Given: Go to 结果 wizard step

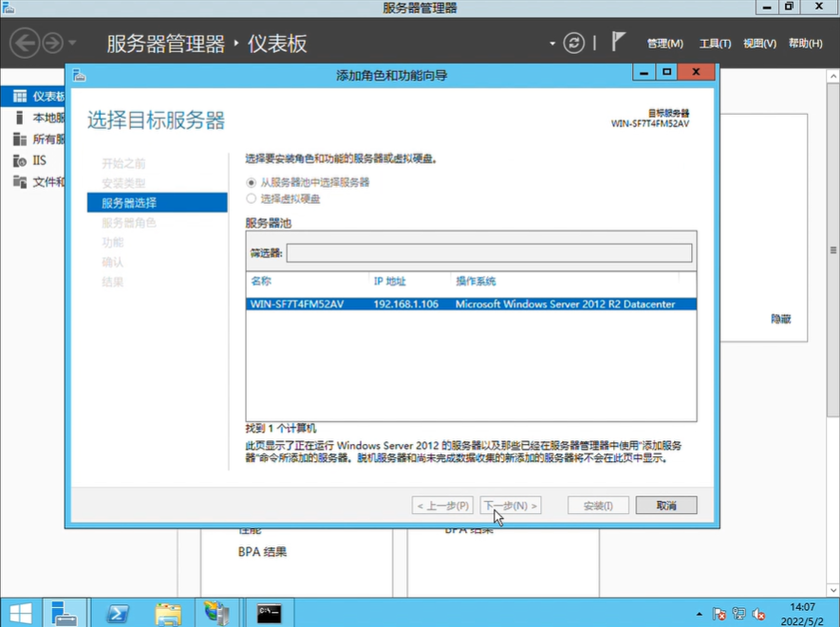Looking at the screenshot, I should 113,282.
